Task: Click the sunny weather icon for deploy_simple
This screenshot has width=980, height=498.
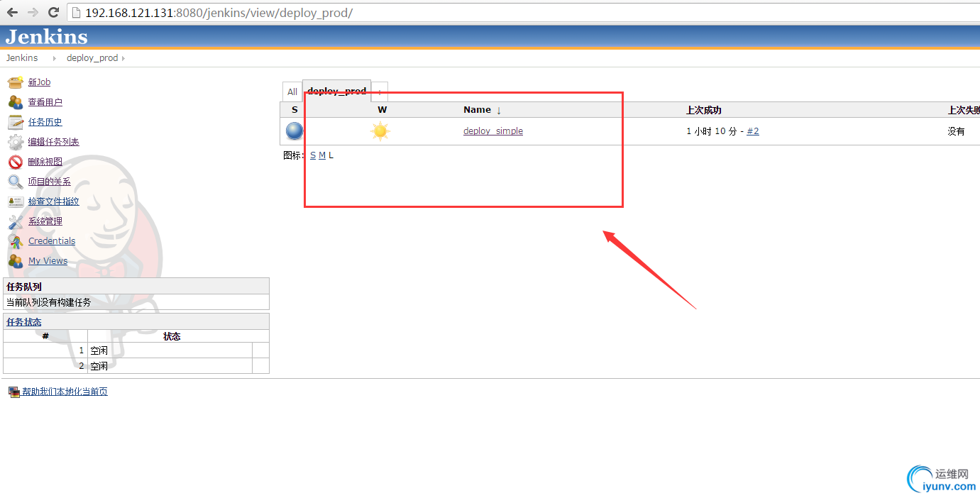Action: click(380, 131)
